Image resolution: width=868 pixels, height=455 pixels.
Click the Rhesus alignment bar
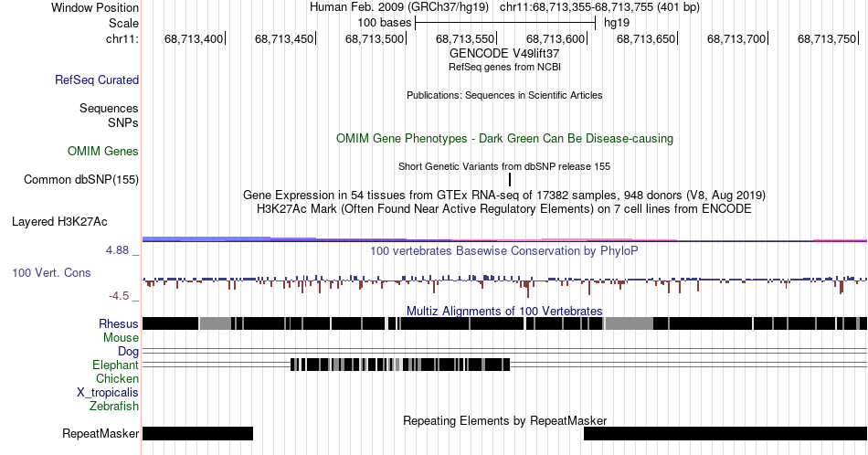pyautogui.click(x=504, y=323)
